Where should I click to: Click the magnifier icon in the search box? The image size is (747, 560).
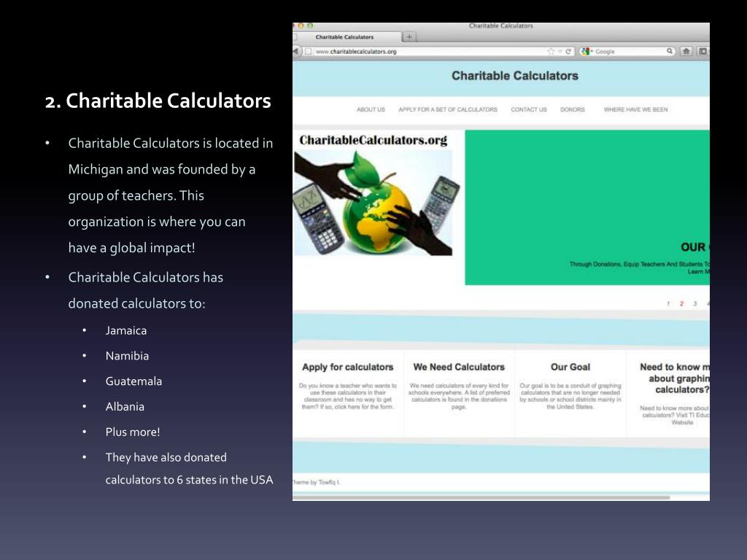click(670, 51)
